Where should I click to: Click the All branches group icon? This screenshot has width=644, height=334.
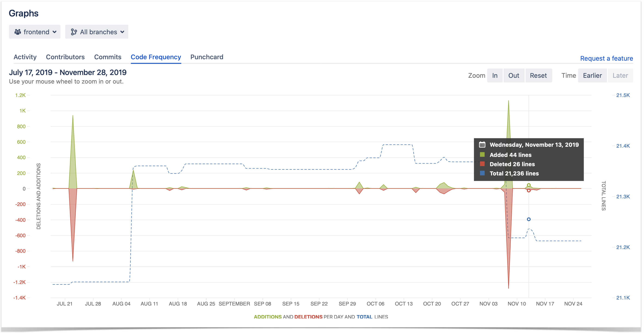coord(74,31)
